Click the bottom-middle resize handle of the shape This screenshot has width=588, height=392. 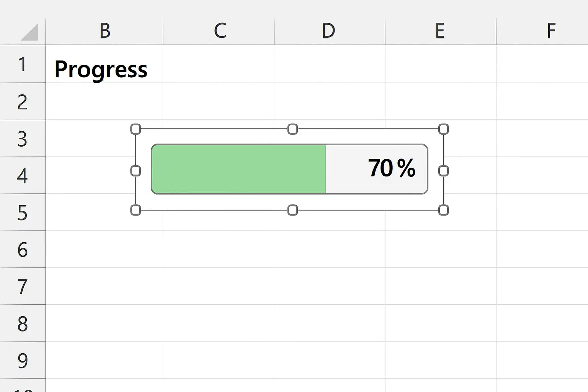[x=292, y=210]
